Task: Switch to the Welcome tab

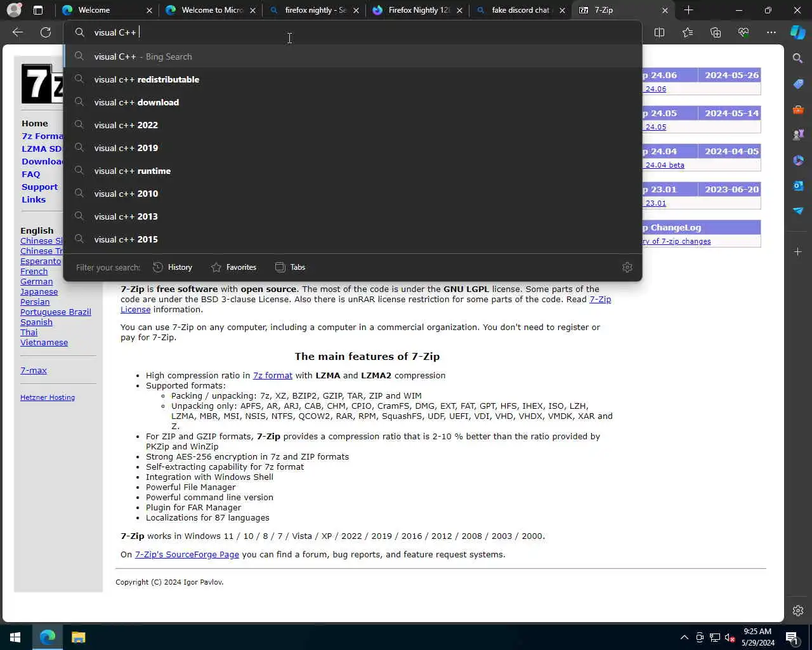Action: click(107, 10)
